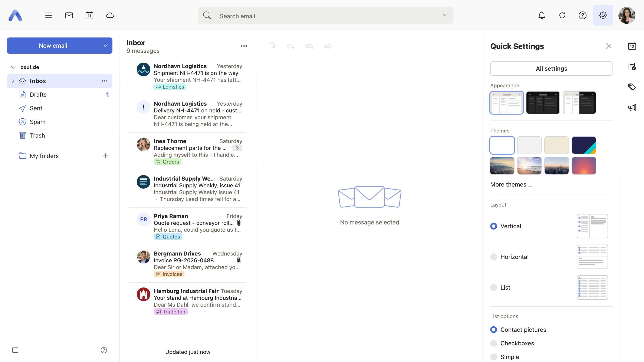Toggle the settings gear icon
The height and width of the screenshot is (362, 644).
pyautogui.click(x=603, y=16)
